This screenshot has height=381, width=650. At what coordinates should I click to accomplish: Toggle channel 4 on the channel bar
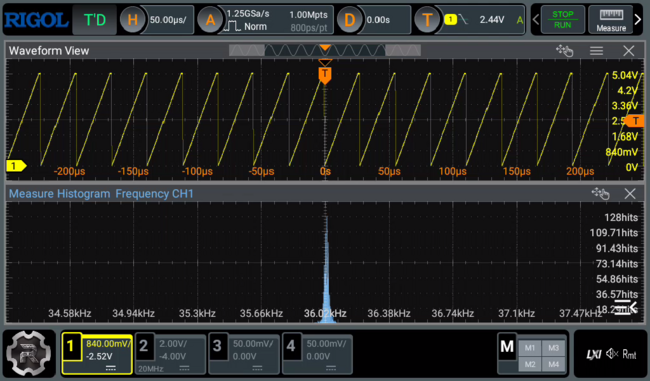click(x=291, y=347)
